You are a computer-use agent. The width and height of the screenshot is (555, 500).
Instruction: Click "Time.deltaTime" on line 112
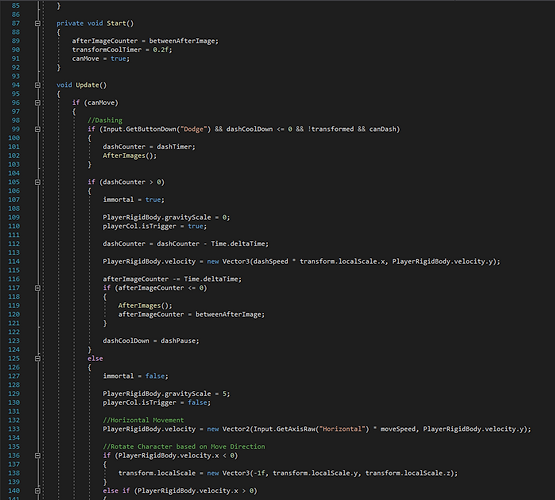(238, 244)
